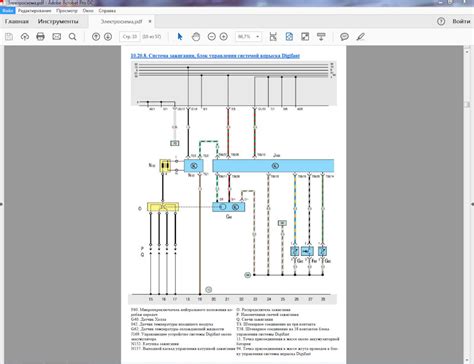Click the Save file icon
This screenshot has height=364, width=474.
(x=9, y=37)
